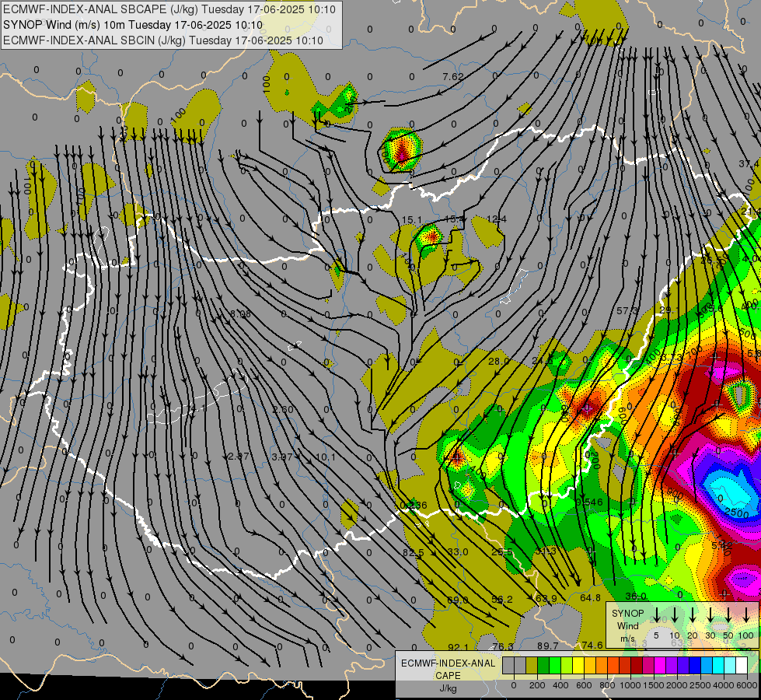Image resolution: width=761 pixels, height=700 pixels.
Task: Click the 10.1 value on the map
Action: coord(325,457)
